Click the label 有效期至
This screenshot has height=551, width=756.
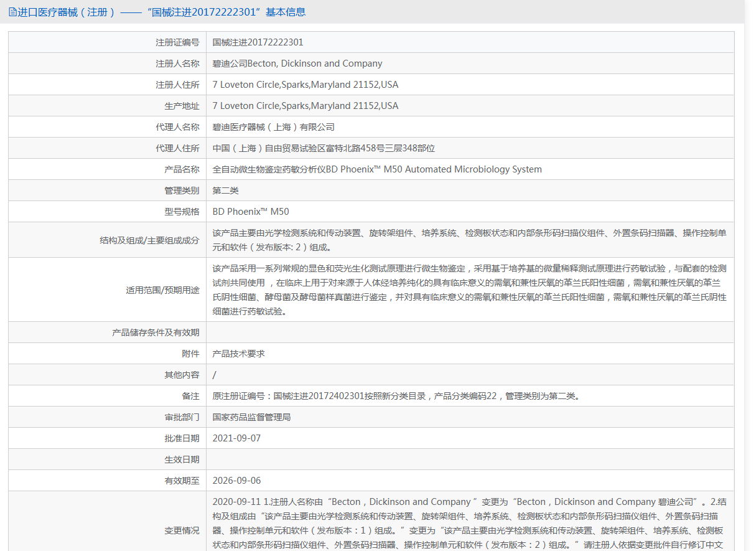pos(182,481)
